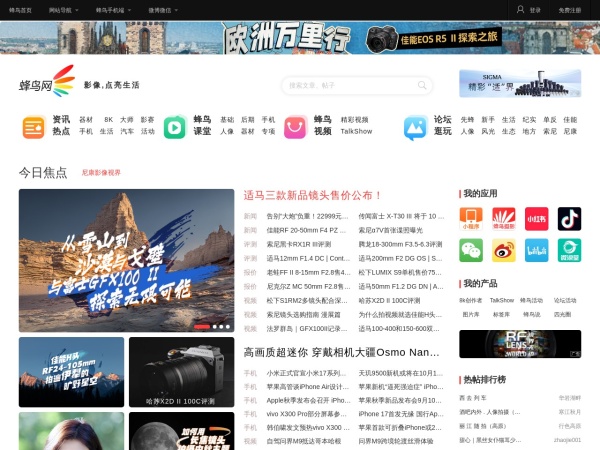Screen dimensions: 600x450
Task: Open the green 蜂鸟课堂 play icon
Action: (x=174, y=127)
